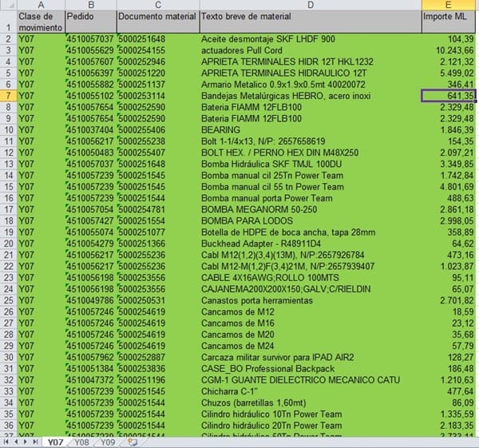479x448 pixels.
Task: Select row 20 header
Action: click(8, 244)
